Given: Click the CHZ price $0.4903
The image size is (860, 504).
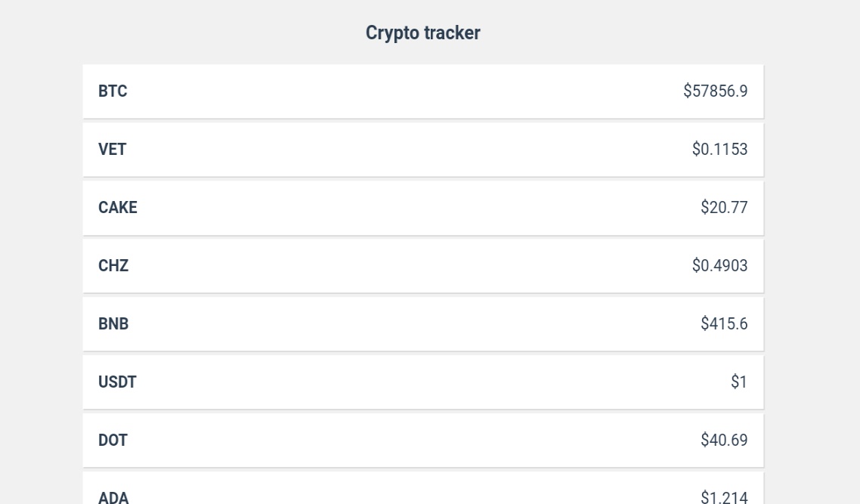Looking at the screenshot, I should (x=719, y=266).
